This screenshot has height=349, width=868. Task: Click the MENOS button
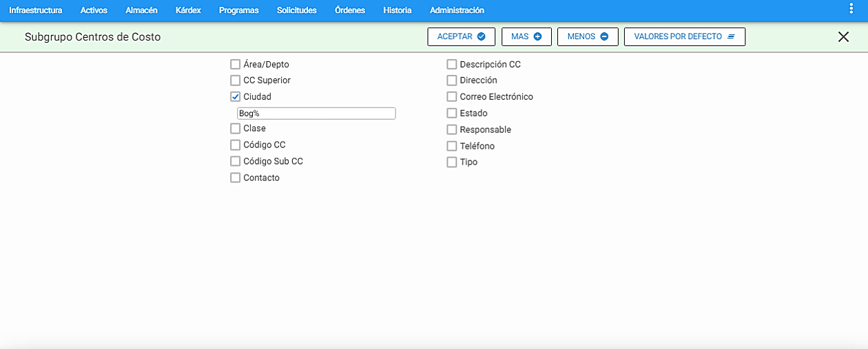pos(588,36)
